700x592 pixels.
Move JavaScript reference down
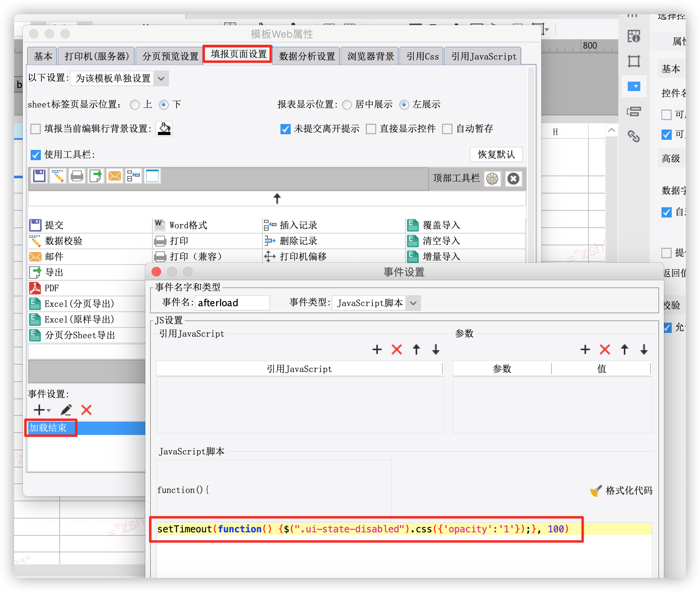tap(436, 349)
